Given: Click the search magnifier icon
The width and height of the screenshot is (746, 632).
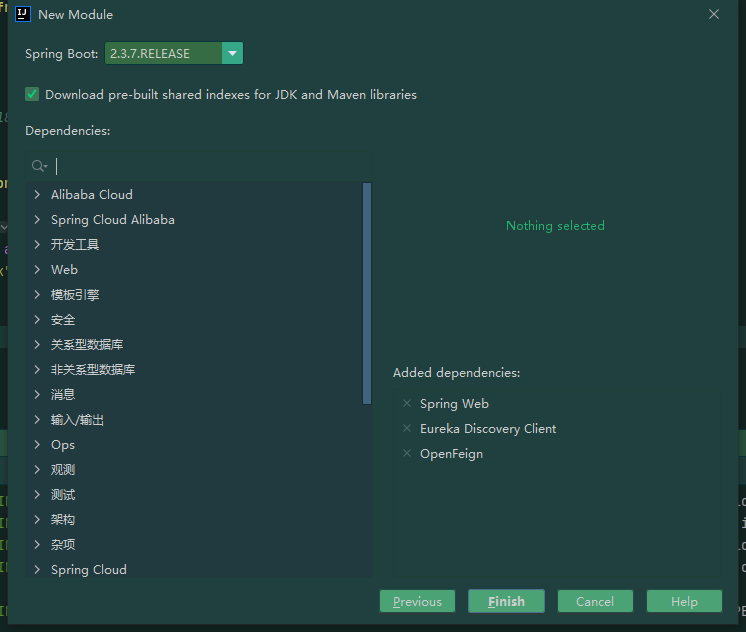Looking at the screenshot, I should point(39,166).
